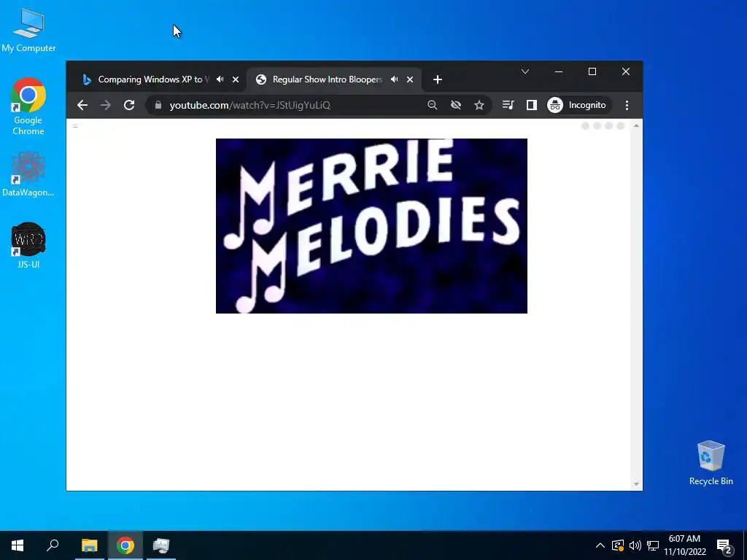Reload the YouTube page
Image resolution: width=747 pixels, height=560 pixels.
[x=129, y=105]
